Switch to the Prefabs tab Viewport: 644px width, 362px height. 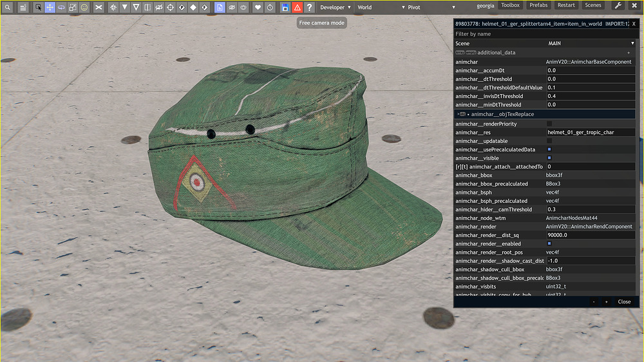click(538, 5)
